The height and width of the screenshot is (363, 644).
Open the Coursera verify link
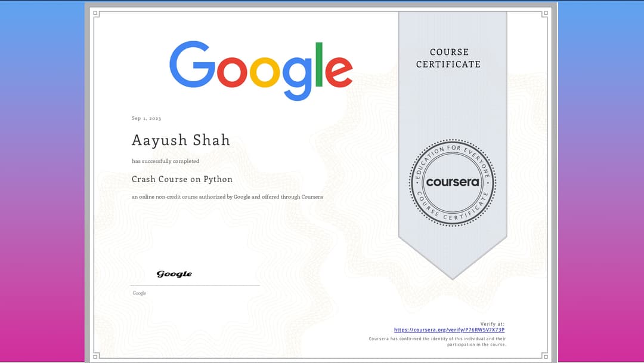450,330
